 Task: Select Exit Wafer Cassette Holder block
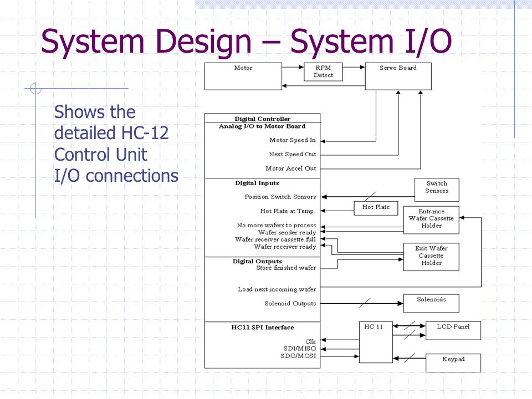tap(431, 257)
